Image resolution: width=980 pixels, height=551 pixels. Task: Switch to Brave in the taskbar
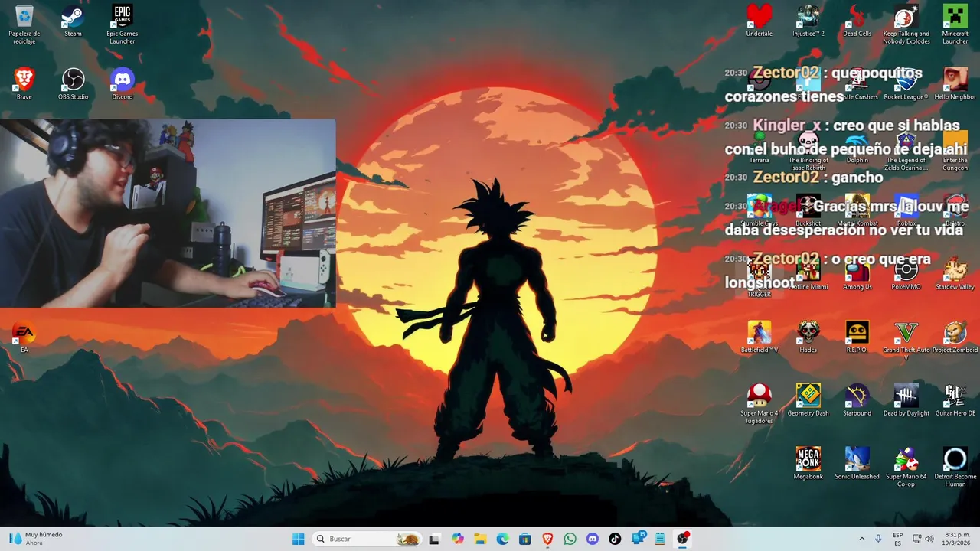547,539
